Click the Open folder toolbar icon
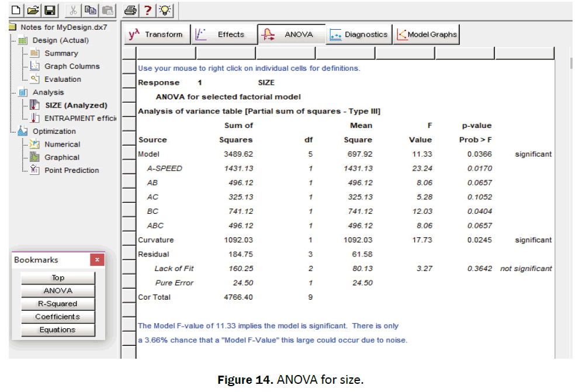 [x=33, y=10]
